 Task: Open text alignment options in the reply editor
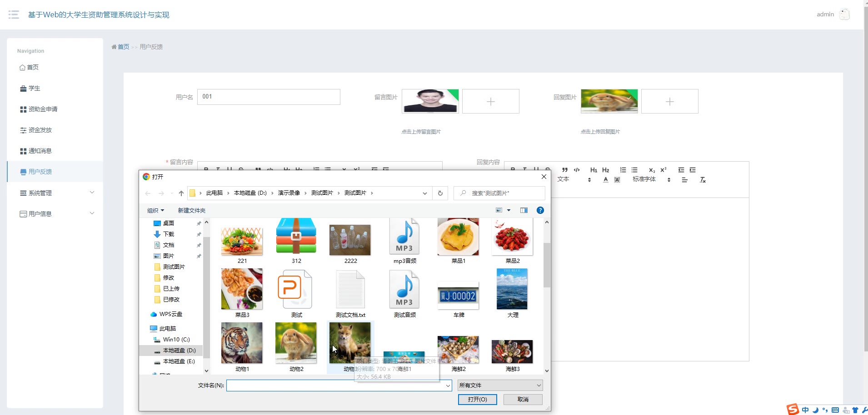pos(685,180)
